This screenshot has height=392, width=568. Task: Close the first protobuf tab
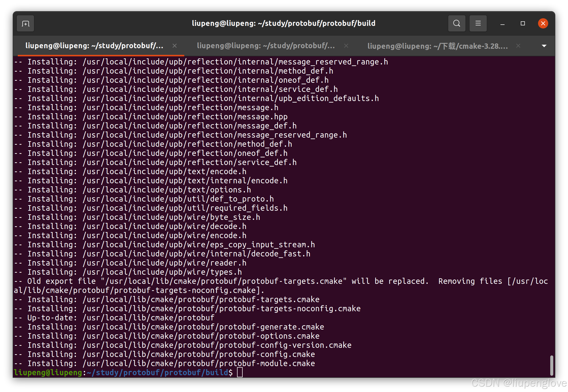[174, 46]
